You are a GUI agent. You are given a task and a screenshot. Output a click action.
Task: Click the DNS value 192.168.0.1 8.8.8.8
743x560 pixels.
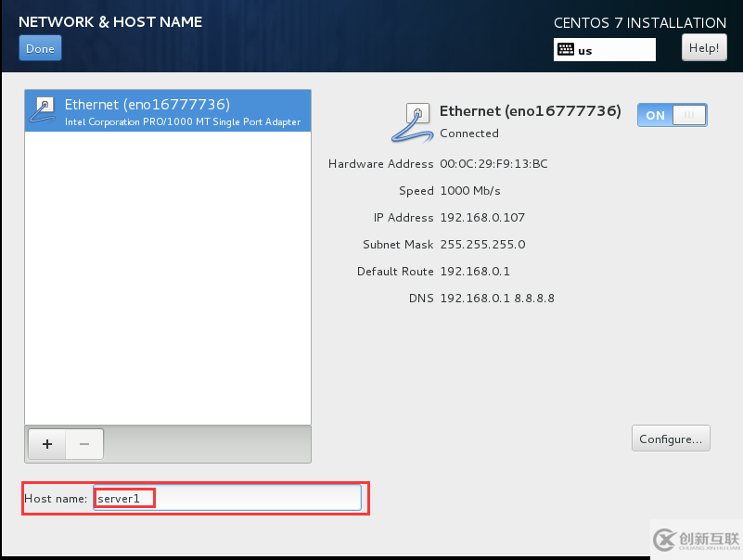click(497, 298)
